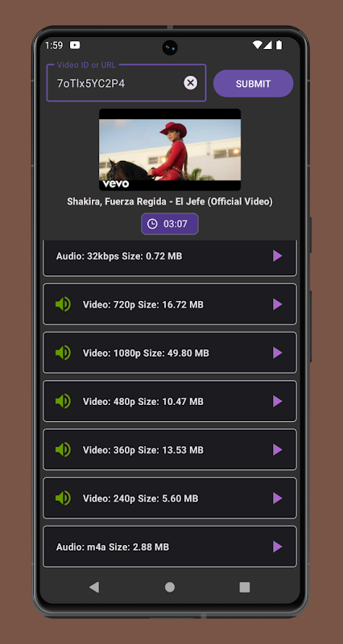Click play arrow on 240p video row

(278, 498)
